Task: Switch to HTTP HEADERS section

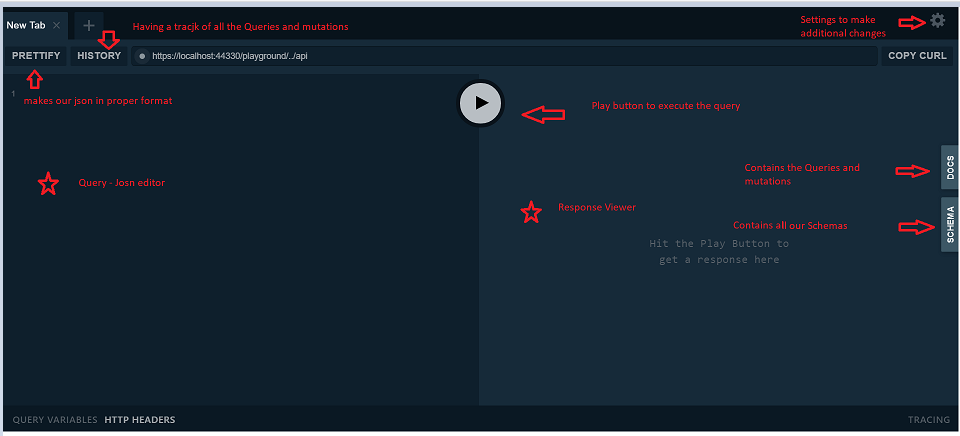Action: click(140, 420)
